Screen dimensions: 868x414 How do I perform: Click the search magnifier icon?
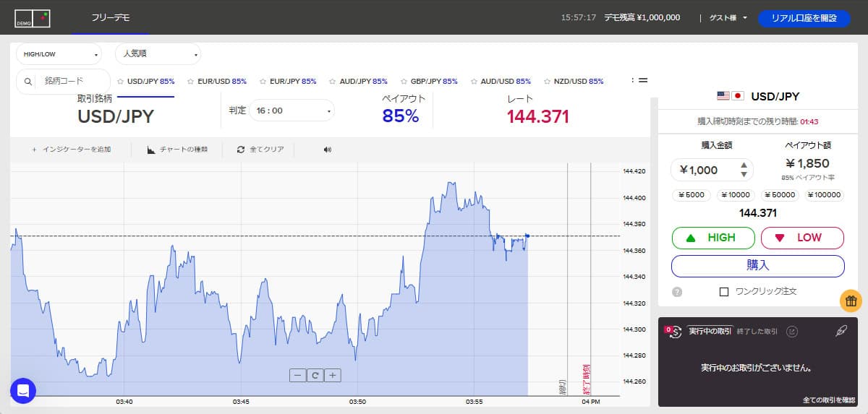28,82
